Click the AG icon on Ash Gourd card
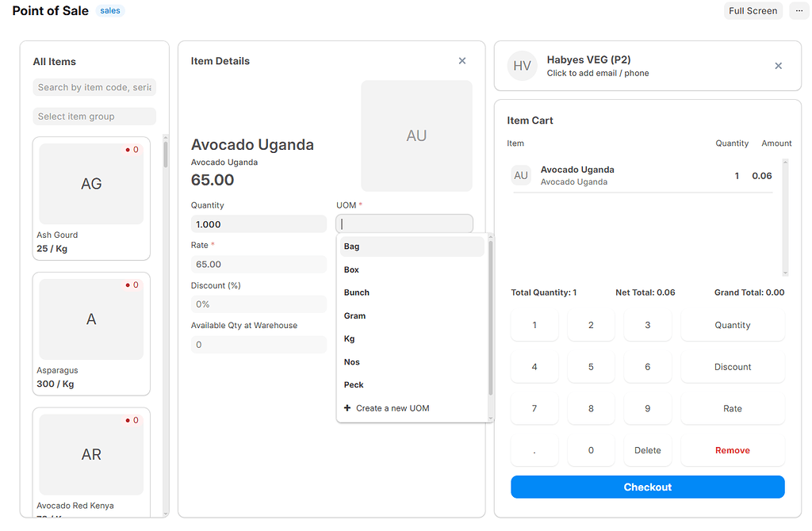Screen dimensions: 812x531 (90, 181)
